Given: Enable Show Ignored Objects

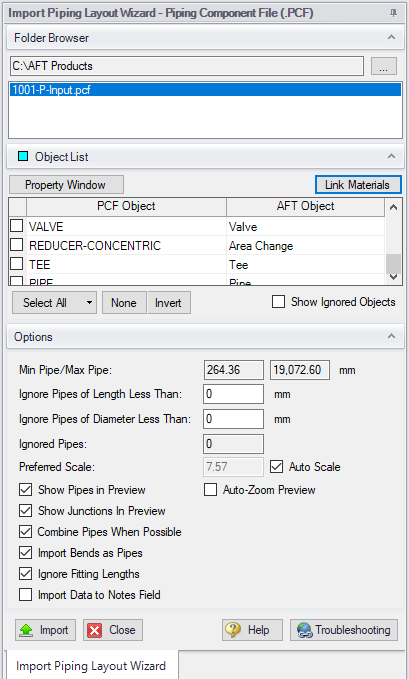Looking at the screenshot, I should pos(278,302).
